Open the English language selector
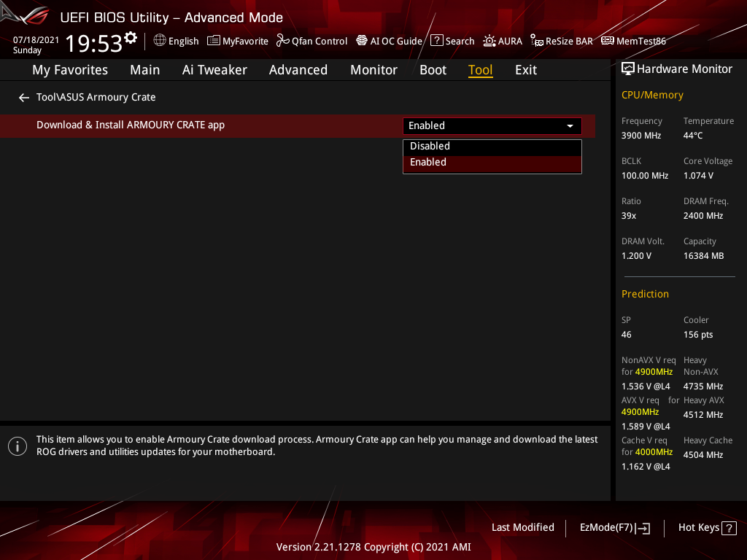Viewport: 747px width, 560px height. (x=176, y=41)
